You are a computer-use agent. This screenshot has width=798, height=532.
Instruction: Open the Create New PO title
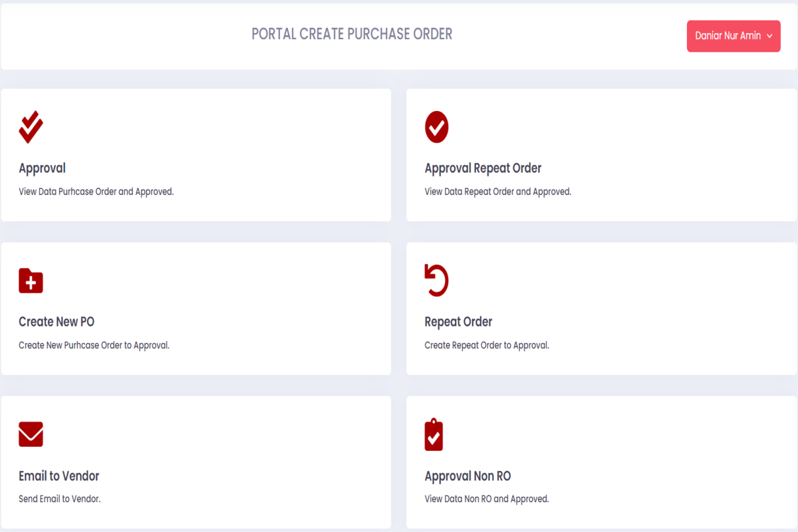click(x=57, y=322)
